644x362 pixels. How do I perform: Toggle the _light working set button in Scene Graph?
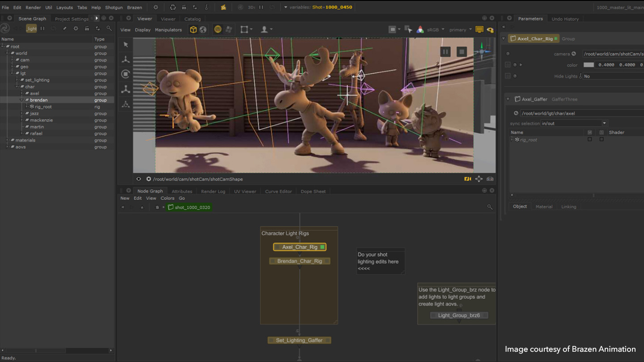tap(31, 28)
